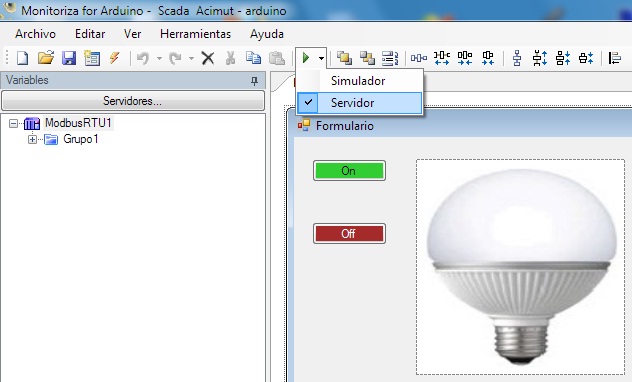Remove vertical spacing between controls
632x382 pixels.
point(586,58)
